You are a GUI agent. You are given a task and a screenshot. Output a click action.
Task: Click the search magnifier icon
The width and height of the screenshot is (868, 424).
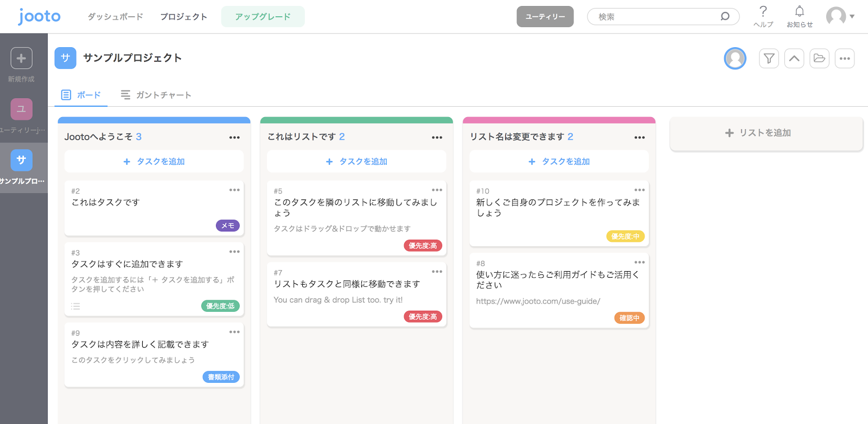click(x=725, y=16)
